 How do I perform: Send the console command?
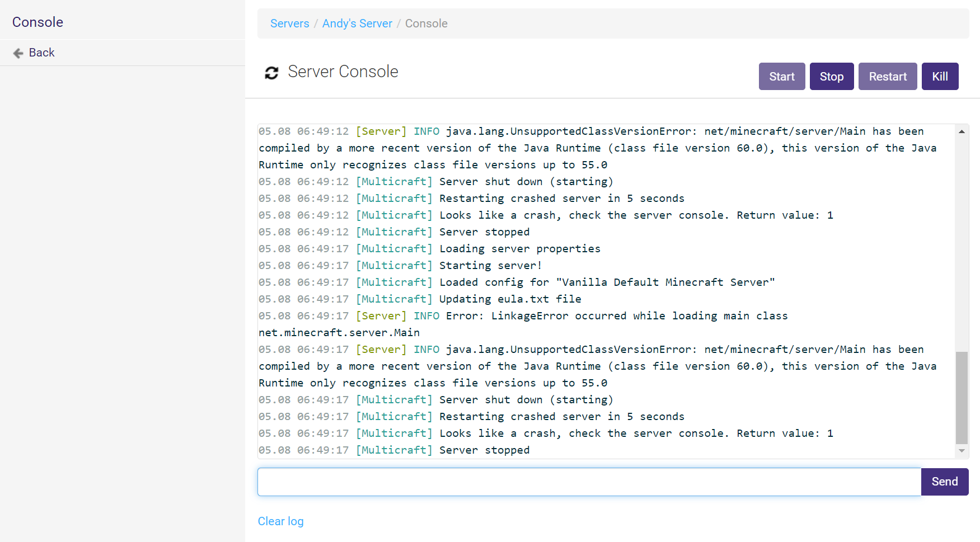click(945, 482)
